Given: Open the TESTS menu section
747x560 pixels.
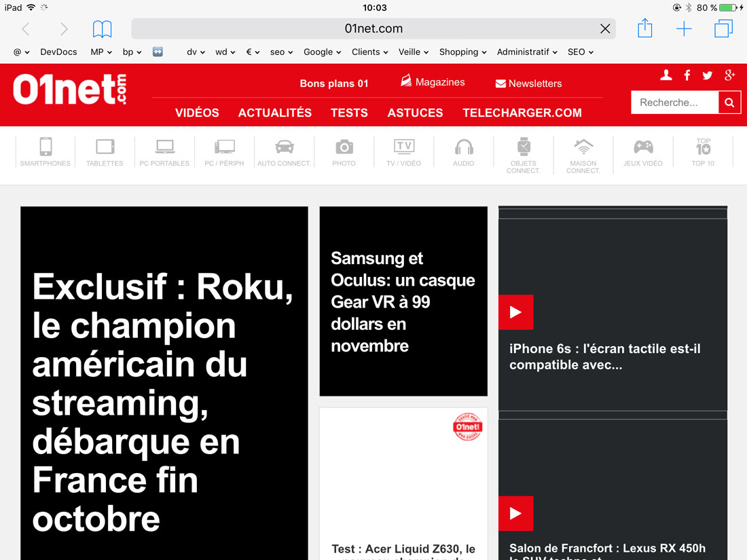Looking at the screenshot, I should click(349, 113).
